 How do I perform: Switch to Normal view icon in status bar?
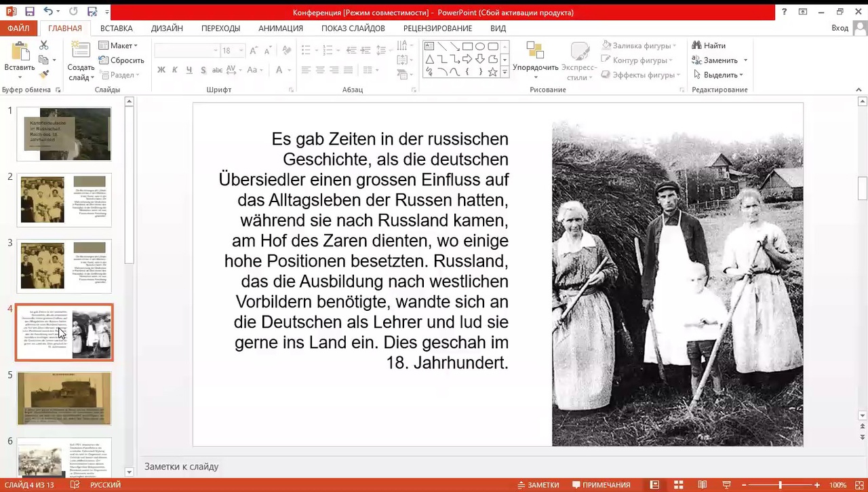654,485
